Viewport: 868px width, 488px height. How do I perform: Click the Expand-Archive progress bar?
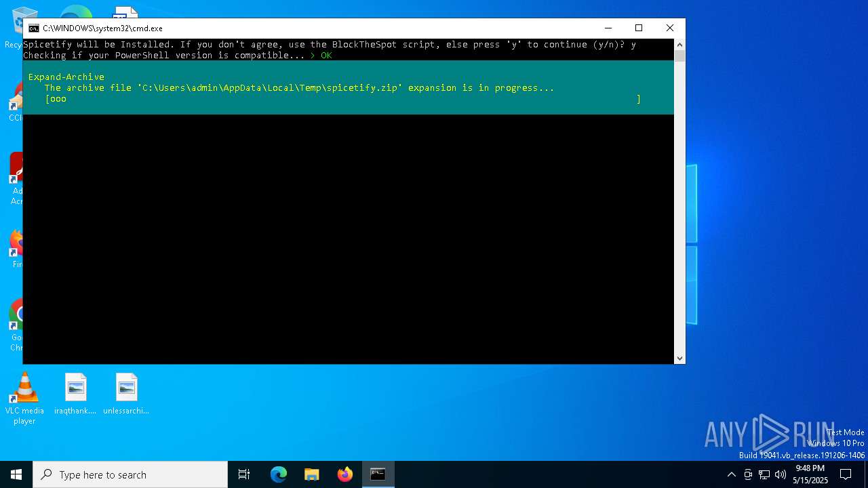pyautogui.click(x=343, y=99)
